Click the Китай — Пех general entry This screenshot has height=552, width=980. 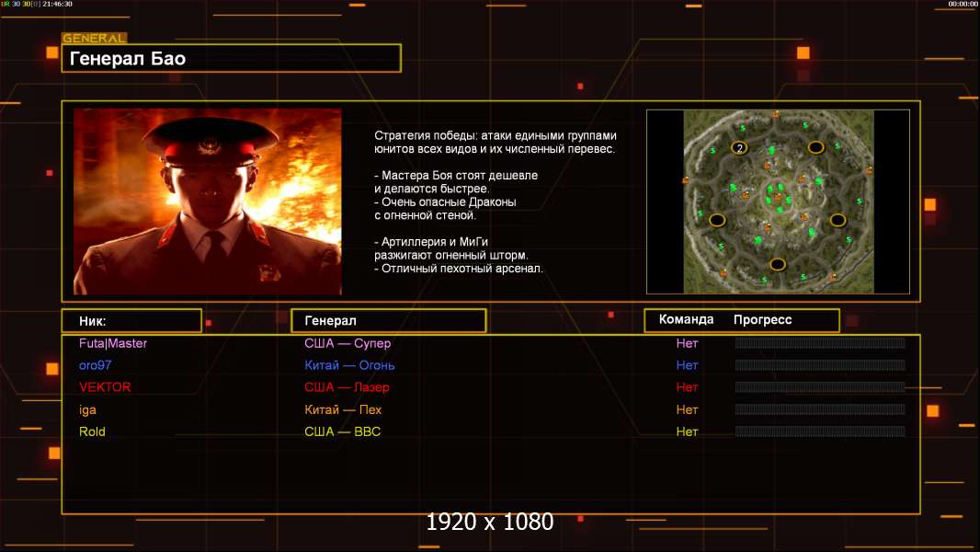(343, 409)
